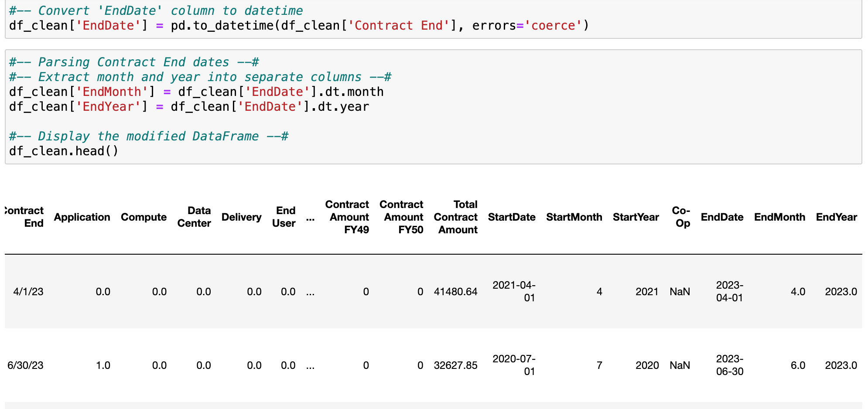
Task: Click the 'coerce' string in the code
Action: pyautogui.click(x=553, y=26)
